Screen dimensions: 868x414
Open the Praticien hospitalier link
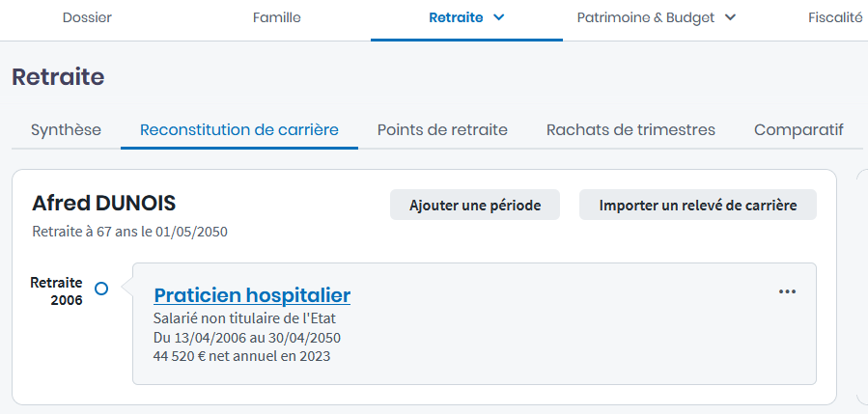coord(252,295)
